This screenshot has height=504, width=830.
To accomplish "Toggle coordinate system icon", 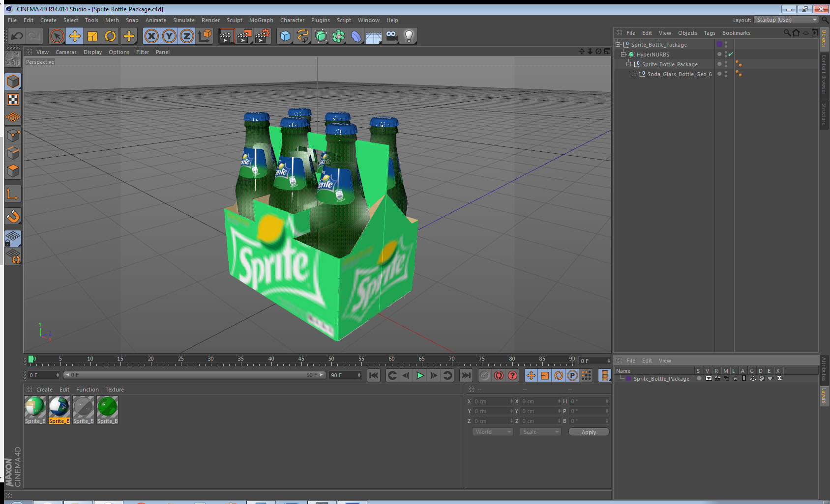I will pyautogui.click(x=205, y=36).
